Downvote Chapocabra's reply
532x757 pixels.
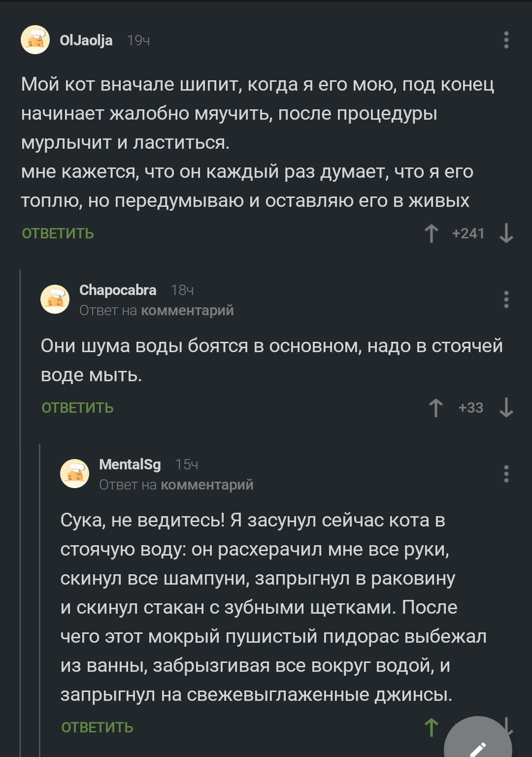point(506,408)
